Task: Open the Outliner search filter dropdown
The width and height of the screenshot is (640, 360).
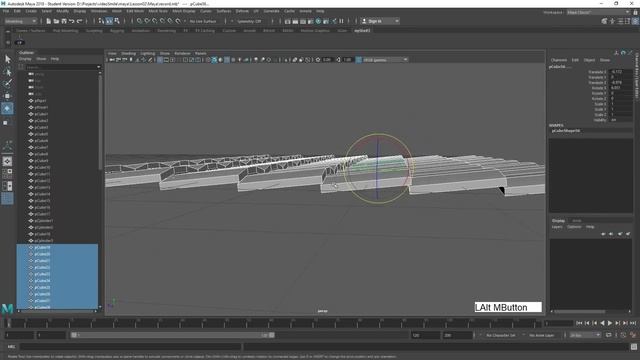Action: click(x=98, y=67)
